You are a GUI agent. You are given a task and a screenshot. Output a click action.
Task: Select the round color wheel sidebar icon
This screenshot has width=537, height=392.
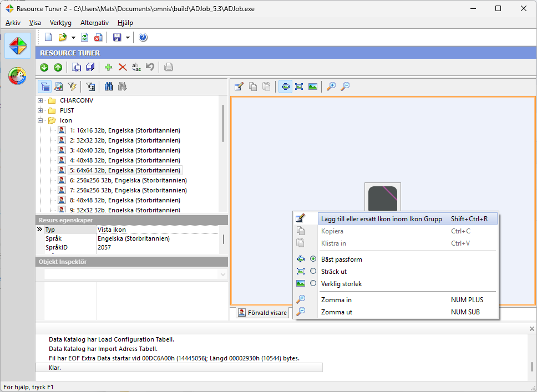17,75
